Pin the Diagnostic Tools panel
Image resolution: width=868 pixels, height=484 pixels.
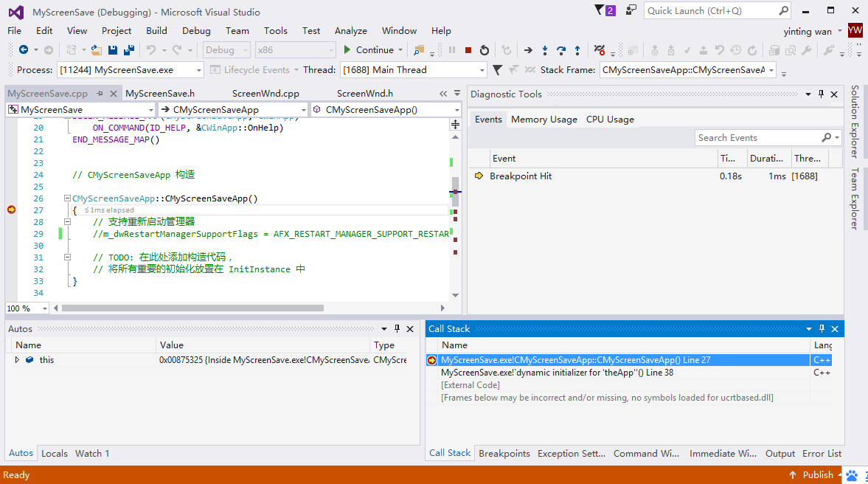[821, 94]
